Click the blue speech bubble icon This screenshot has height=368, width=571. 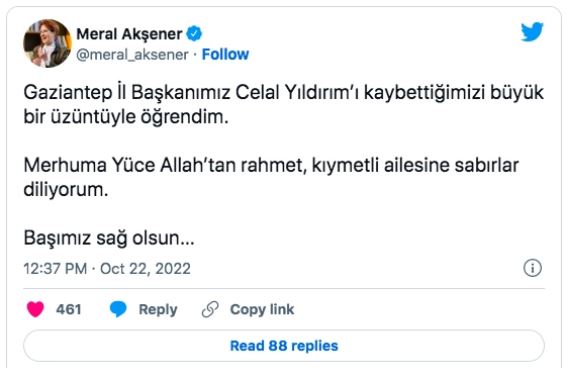coord(118,309)
